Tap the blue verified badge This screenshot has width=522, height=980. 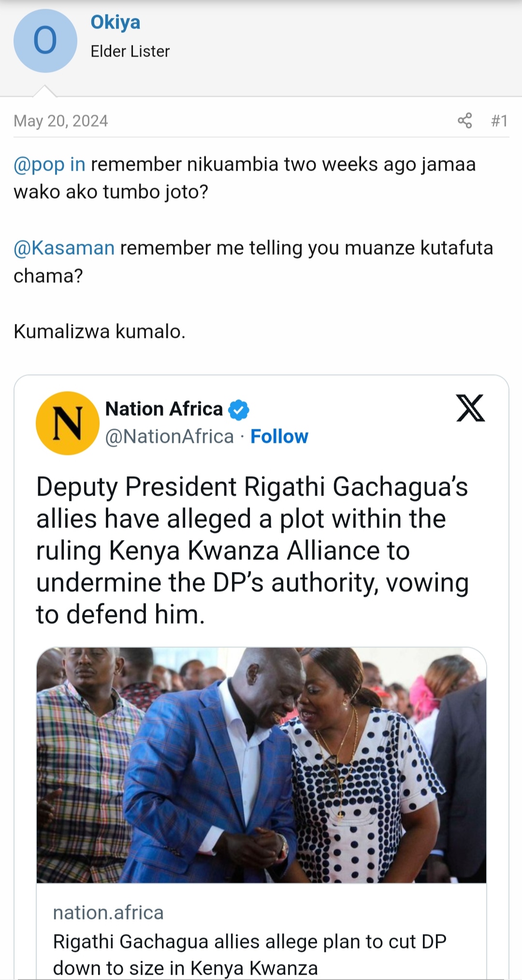(x=238, y=410)
